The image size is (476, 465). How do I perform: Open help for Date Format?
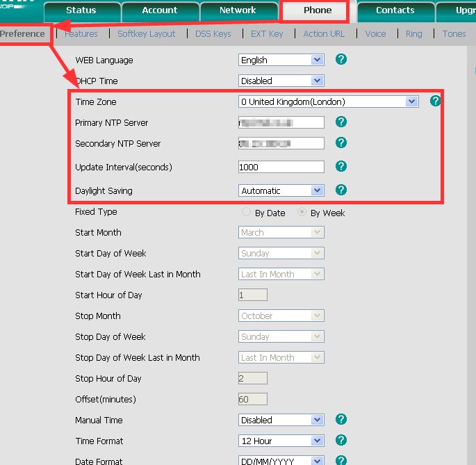click(x=341, y=460)
